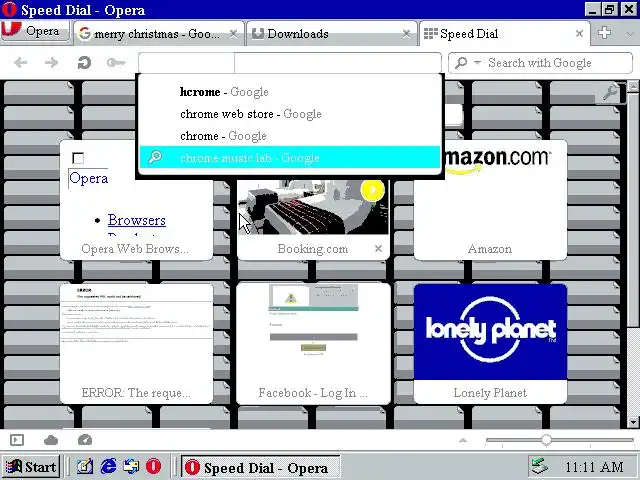Screen dimensions: 640x480
Task: Toggle the panel button in status bar
Action: (x=17, y=440)
